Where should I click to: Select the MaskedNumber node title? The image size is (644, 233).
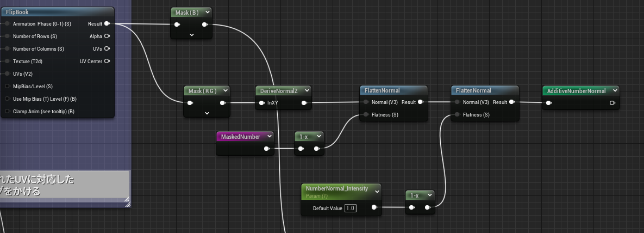[x=241, y=136]
